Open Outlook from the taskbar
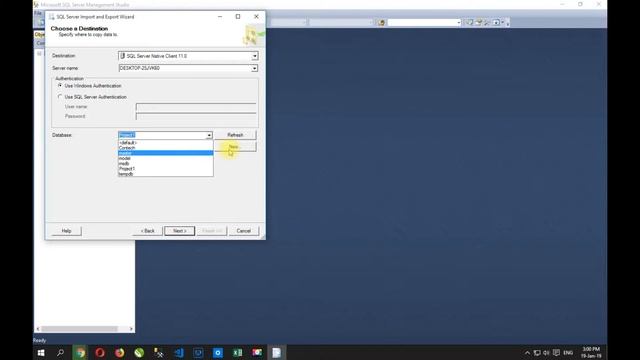The height and width of the screenshot is (360, 640). [x=218, y=353]
